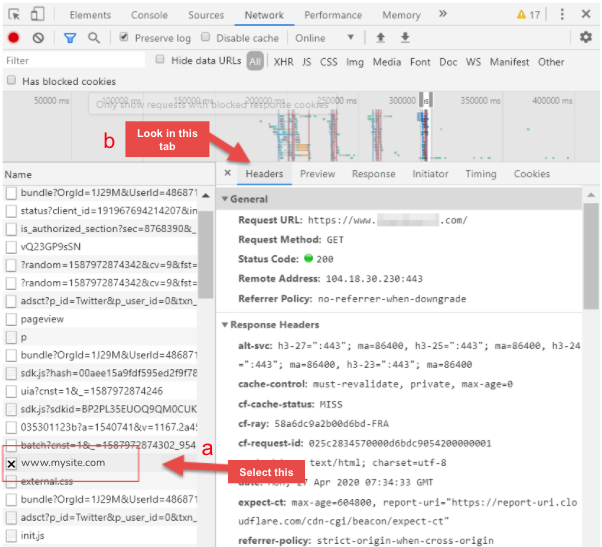Viewport: 602px width, 547px height.
Task: Open DevTools three-dot menu
Action: [x=562, y=15]
